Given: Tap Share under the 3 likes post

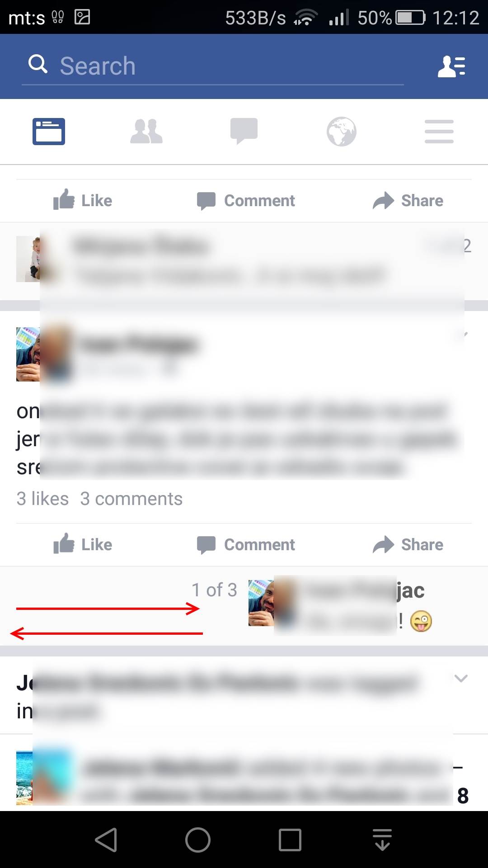Looking at the screenshot, I should coord(408,544).
